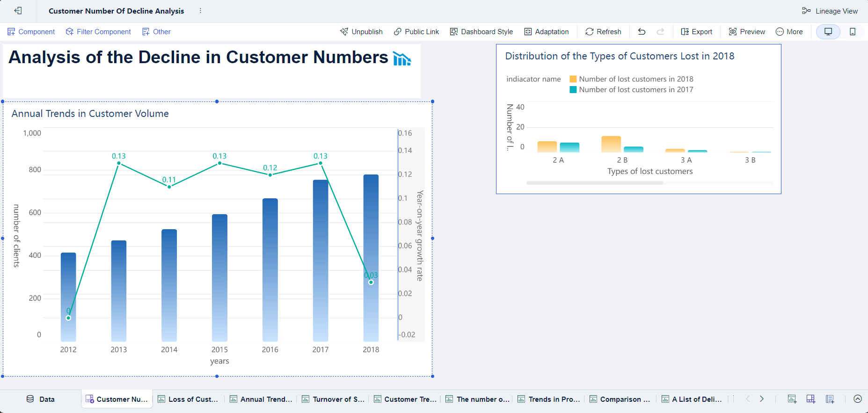This screenshot has width=868, height=413.
Task: Open the Adaptation options
Action: point(547,31)
